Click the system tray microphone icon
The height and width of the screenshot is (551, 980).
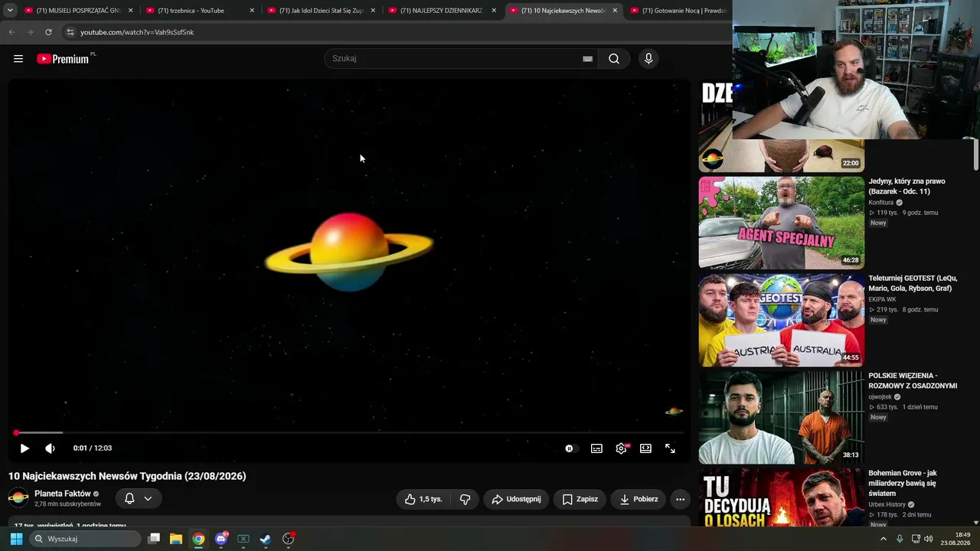900,539
